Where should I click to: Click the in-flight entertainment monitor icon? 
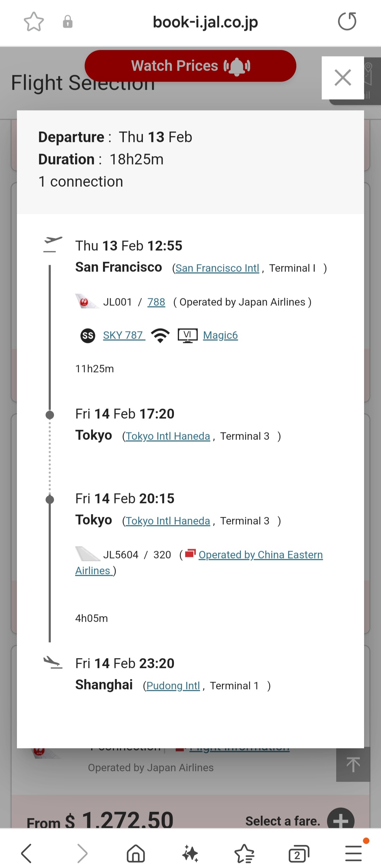pyautogui.click(x=188, y=336)
